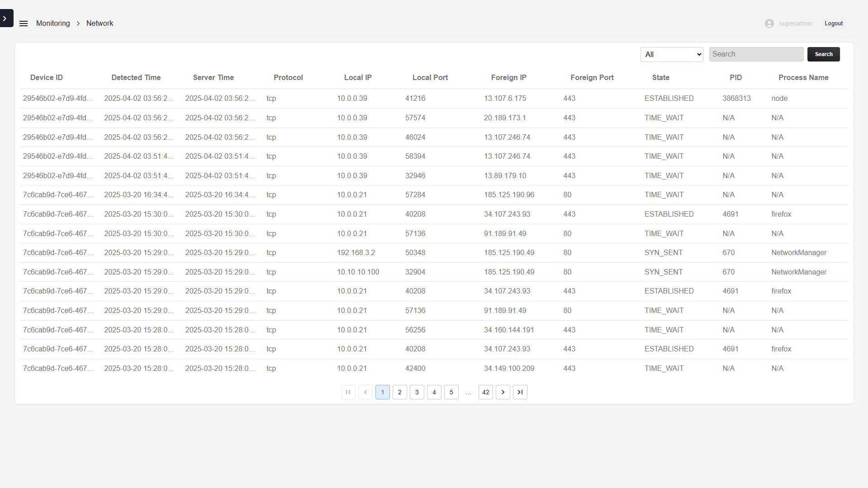Open the hamburger menu
This screenshot has width=868, height=488.
(x=24, y=24)
